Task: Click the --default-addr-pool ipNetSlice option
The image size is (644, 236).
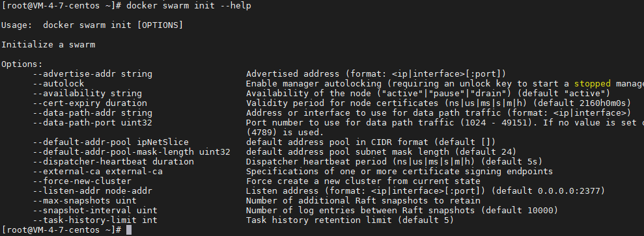Action: pyautogui.click(x=111, y=142)
